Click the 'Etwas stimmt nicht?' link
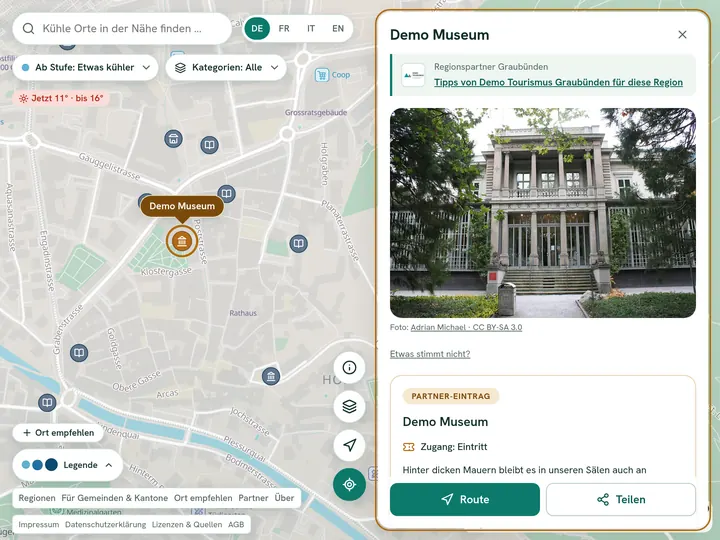 (x=430, y=354)
